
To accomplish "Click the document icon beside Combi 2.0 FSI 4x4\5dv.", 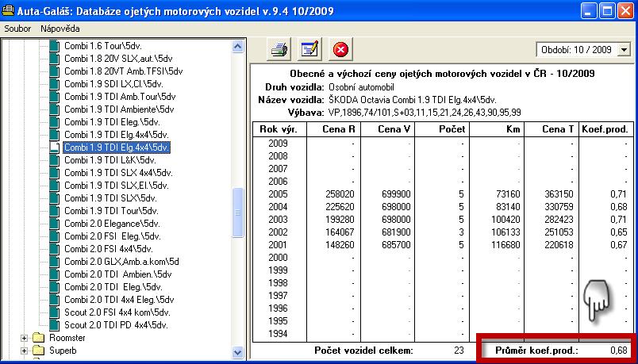I will (54, 249).
